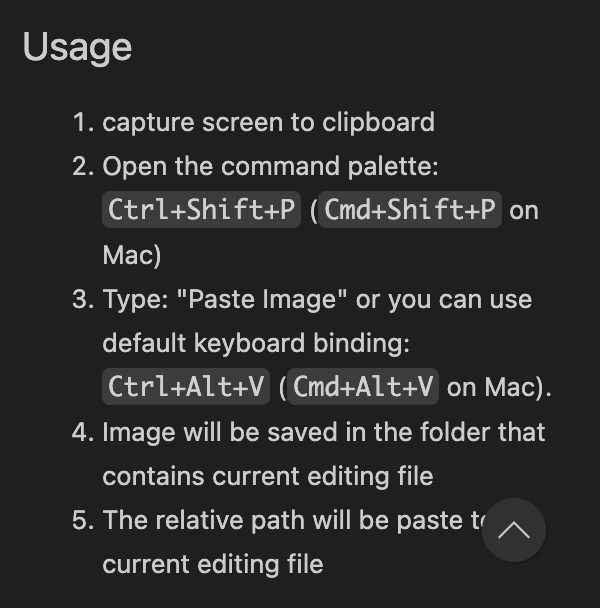The width and height of the screenshot is (600, 608).
Task: Click 'contains current editing file' line
Action: 268,477
